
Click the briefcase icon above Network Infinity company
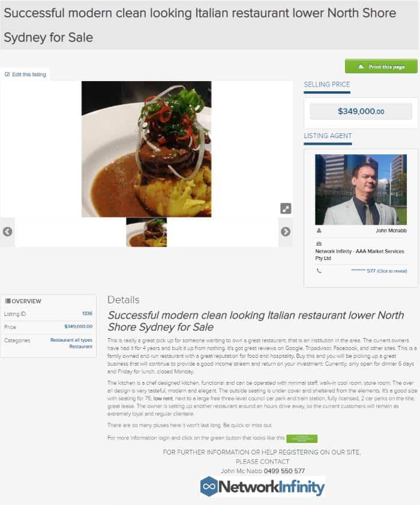click(319, 243)
